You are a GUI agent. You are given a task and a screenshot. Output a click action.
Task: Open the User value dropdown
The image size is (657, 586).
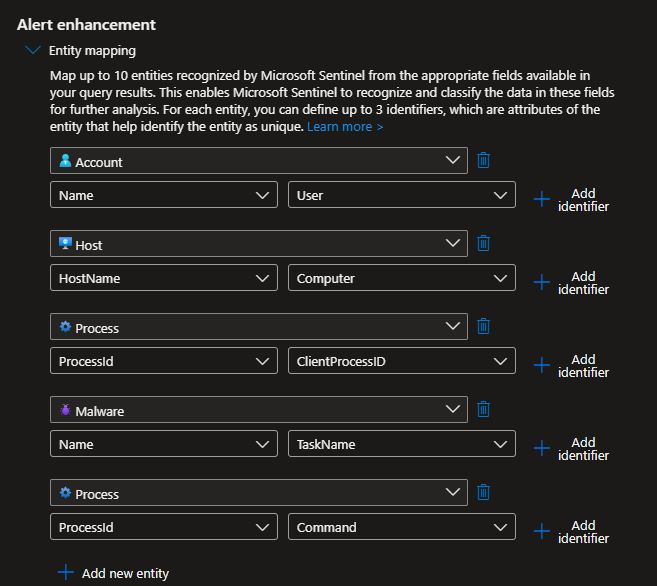402,195
